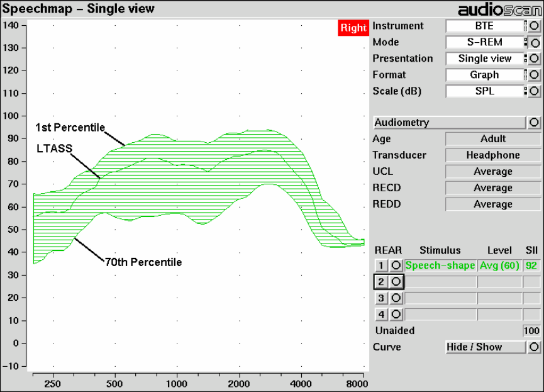Click the 1st Percentile label on graph
This screenshot has width=544, height=392.
(70, 128)
